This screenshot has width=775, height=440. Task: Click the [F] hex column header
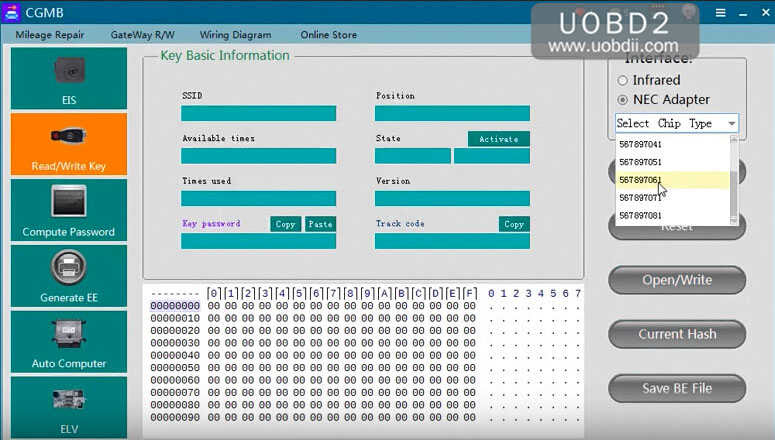point(470,294)
